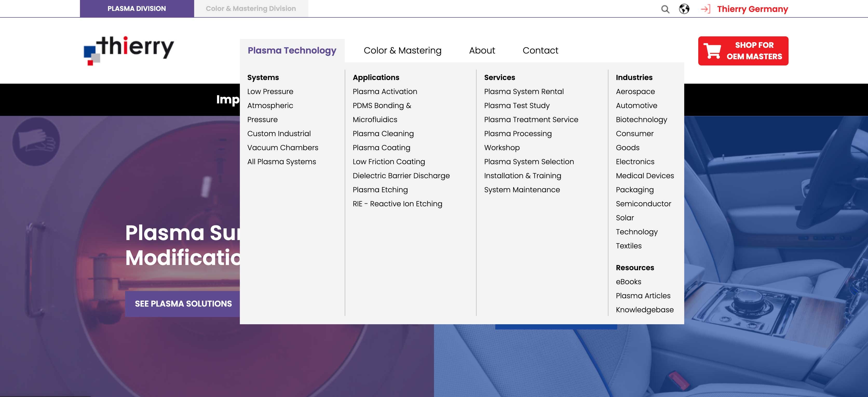
Task: Open All Plasma Systems link
Action: [282, 162]
